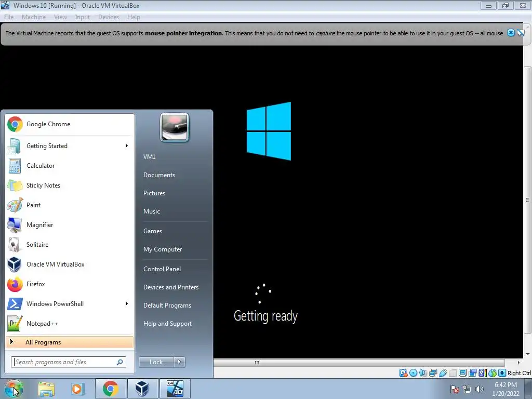Open the clock showing 6:42 PM

pyautogui.click(x=506, y=389)
